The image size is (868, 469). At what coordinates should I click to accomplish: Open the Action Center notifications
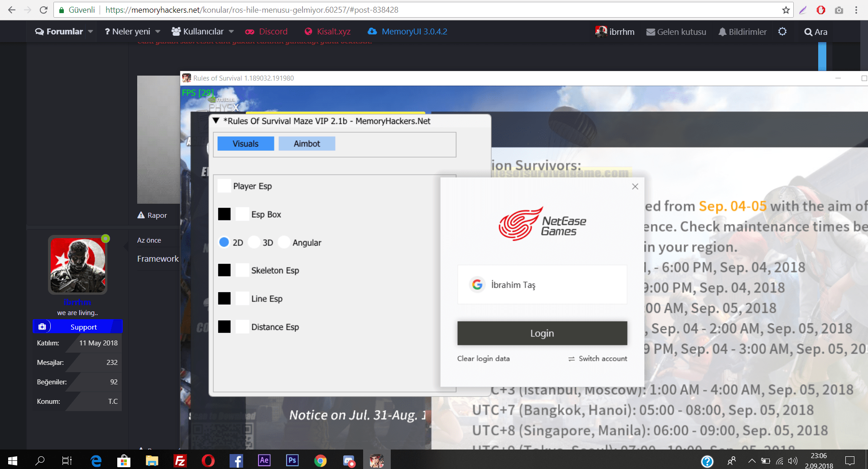pyautogui.click(x=850, y=461)
